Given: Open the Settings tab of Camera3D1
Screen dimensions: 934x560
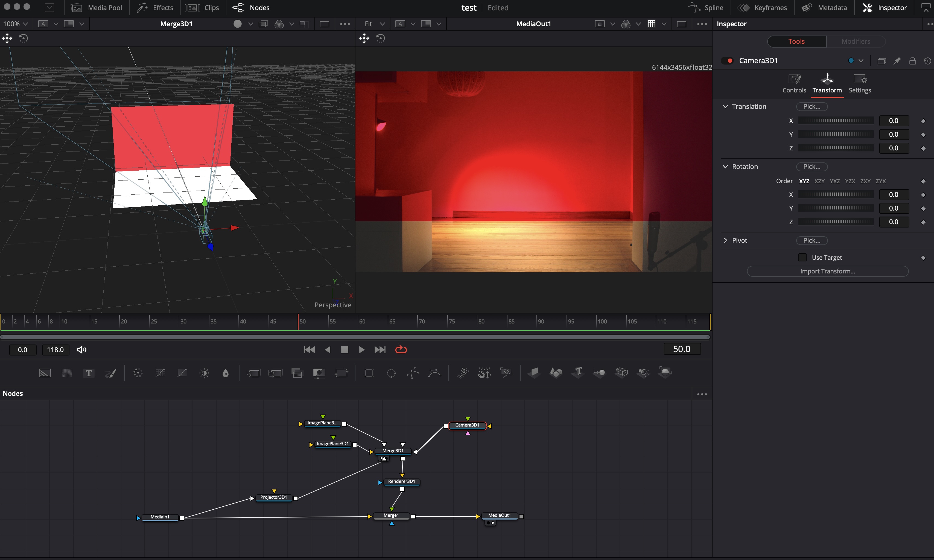Looking at the screenshot, I should [x=860, y=84].
